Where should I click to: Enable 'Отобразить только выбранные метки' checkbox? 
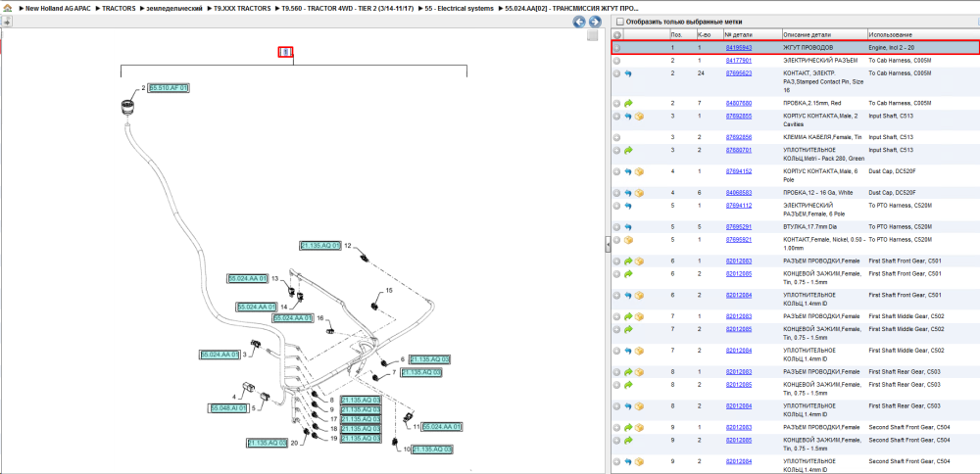pyautogui.click(x=620, y=22)
